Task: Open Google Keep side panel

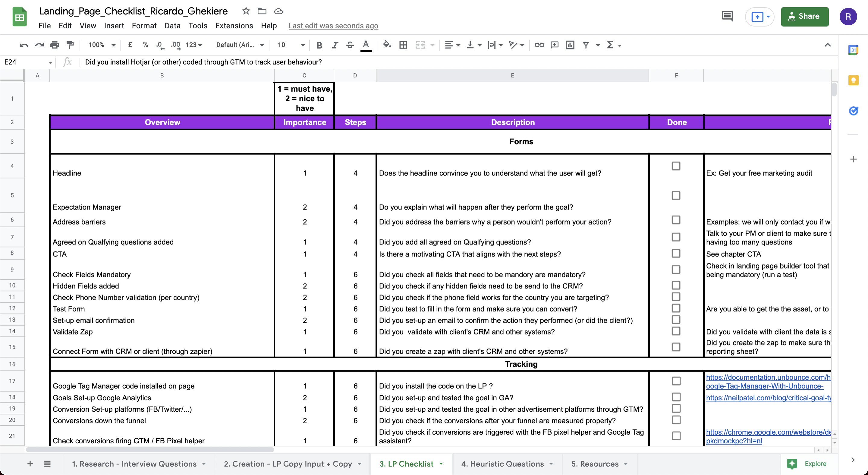Action: [x=853, y=80]
